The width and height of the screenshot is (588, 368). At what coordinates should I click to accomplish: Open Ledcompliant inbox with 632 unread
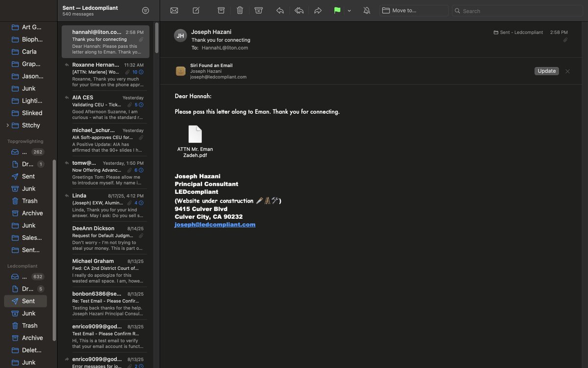click(27, 276)
